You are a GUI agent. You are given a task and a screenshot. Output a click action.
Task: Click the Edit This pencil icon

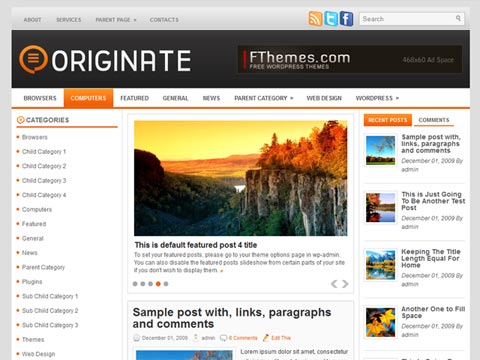click(x=266, y=338)
